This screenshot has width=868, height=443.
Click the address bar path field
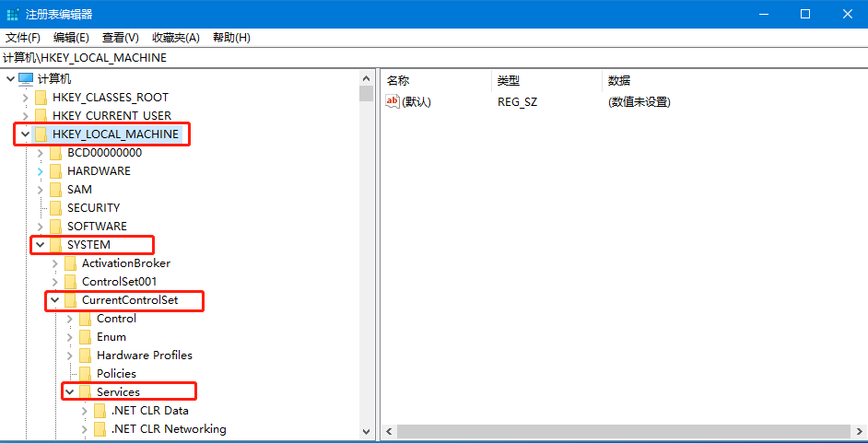[434, 57]
